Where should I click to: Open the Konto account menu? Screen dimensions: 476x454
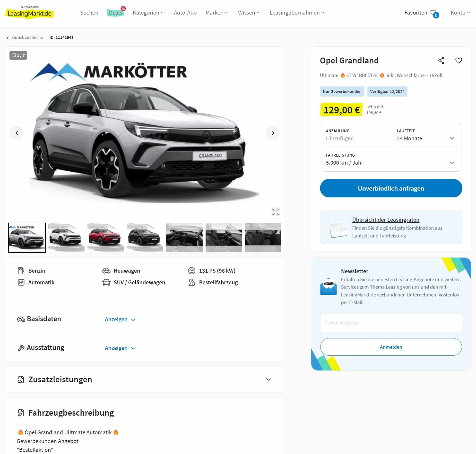(460, 13)
